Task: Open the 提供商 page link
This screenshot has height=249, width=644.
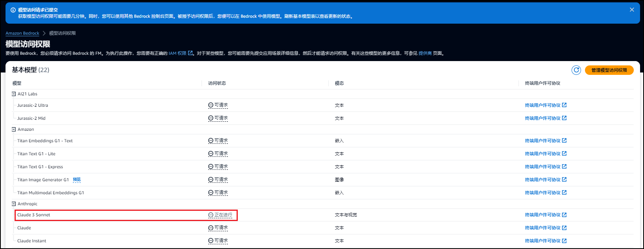Action: tap(425, 53)
